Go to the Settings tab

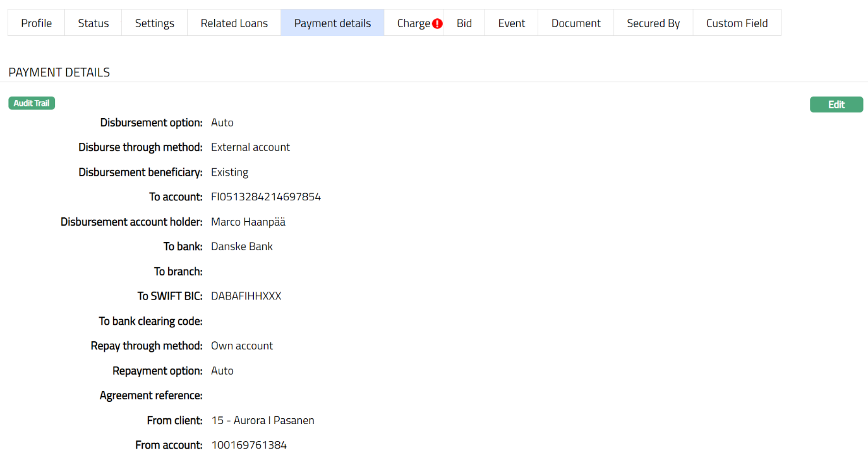[155, 23]
